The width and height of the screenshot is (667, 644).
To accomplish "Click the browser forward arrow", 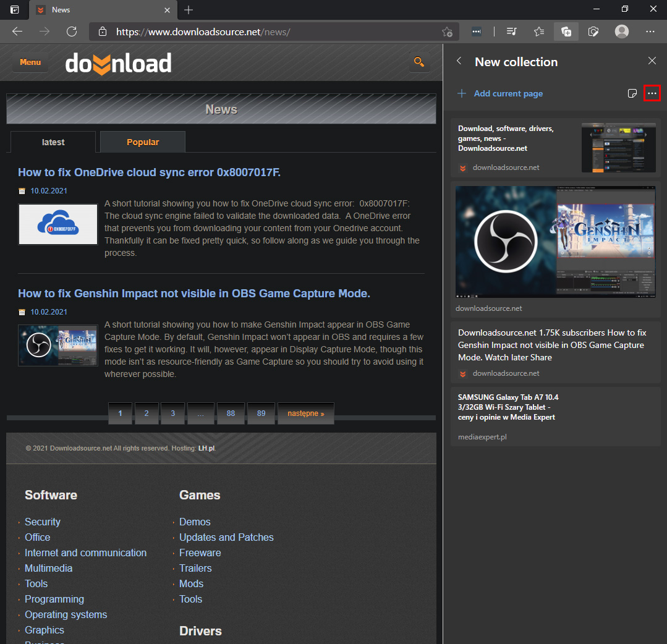I will tap(45, 32).
